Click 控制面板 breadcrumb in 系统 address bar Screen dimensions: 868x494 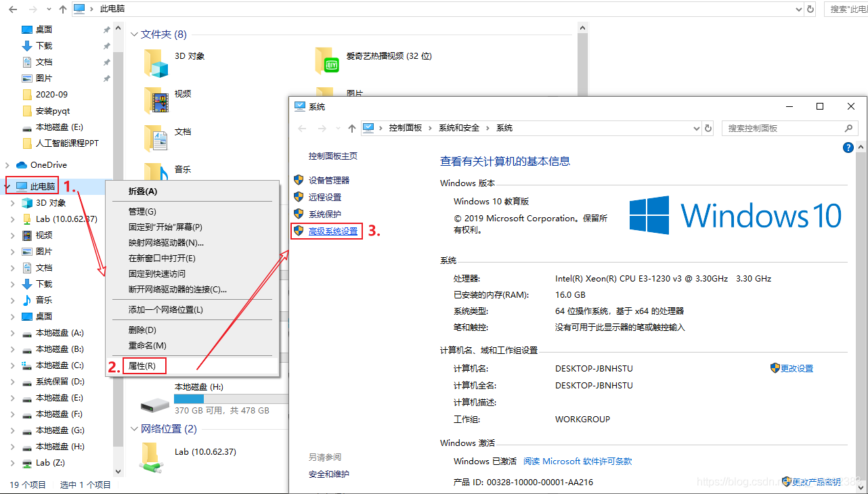click(x=406, y=128)
